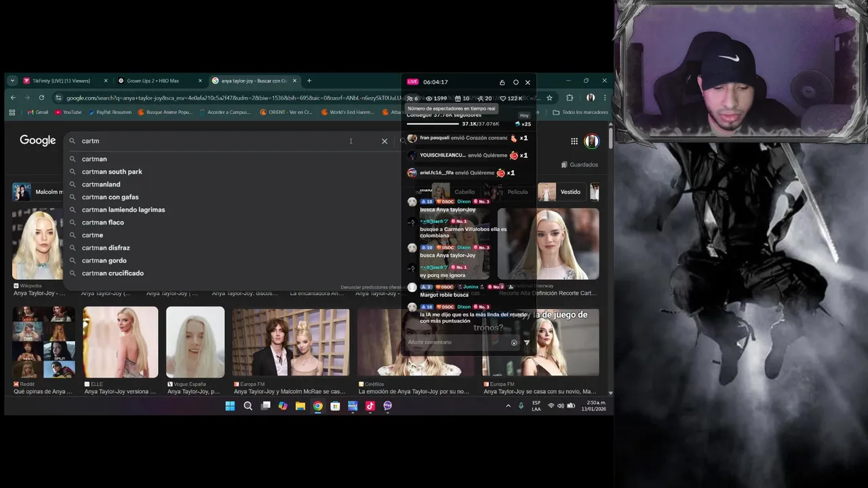Image resolution: width=868 pixels, height=488 pixels.
Task: Reload the Google search page
Action: [x=41, y=98]
